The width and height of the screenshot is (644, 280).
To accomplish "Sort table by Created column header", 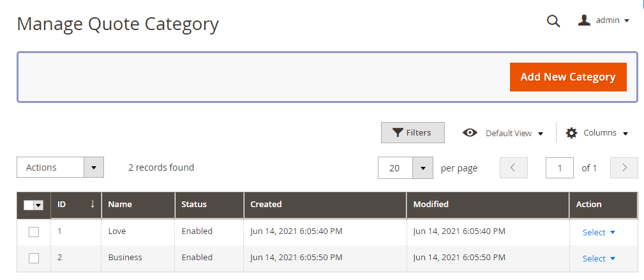I will pos(266,205).
